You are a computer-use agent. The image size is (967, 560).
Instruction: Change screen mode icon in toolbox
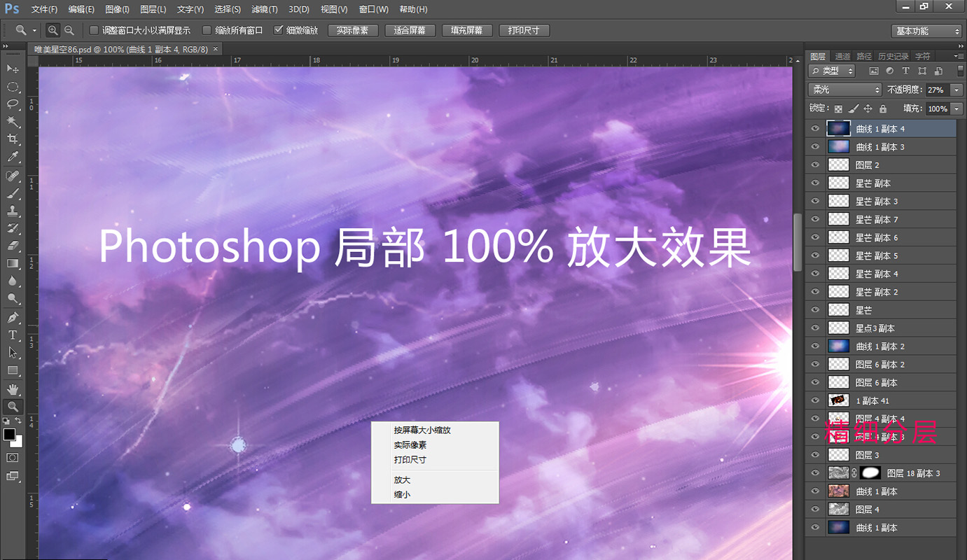pyautogui.click(x=13, y=476)
